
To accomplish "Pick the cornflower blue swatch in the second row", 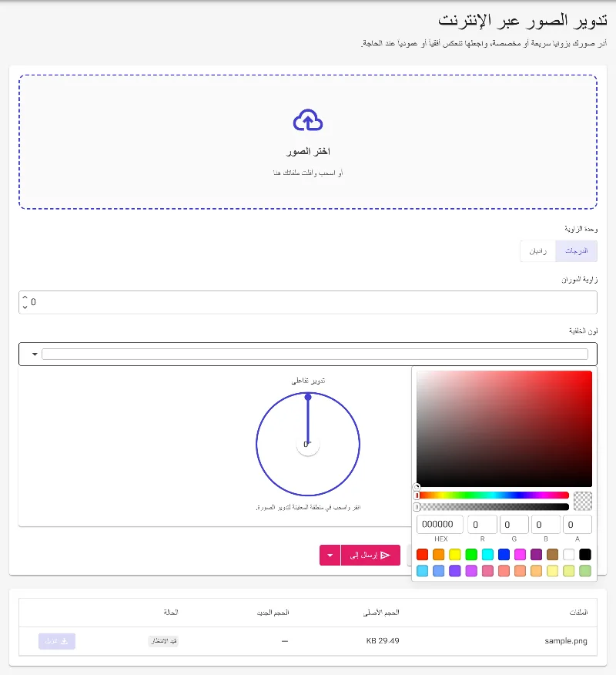I will click(439, 571).
